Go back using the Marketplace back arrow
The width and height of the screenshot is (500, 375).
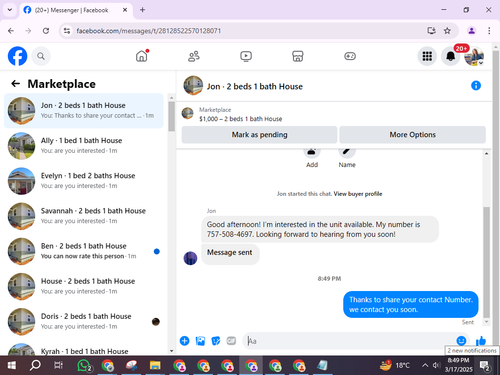(15, 84)
